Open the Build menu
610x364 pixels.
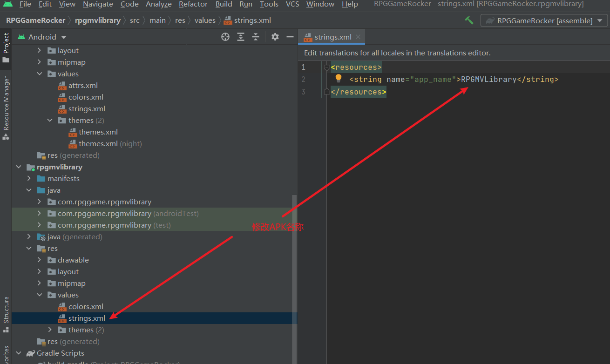(224, 4)
